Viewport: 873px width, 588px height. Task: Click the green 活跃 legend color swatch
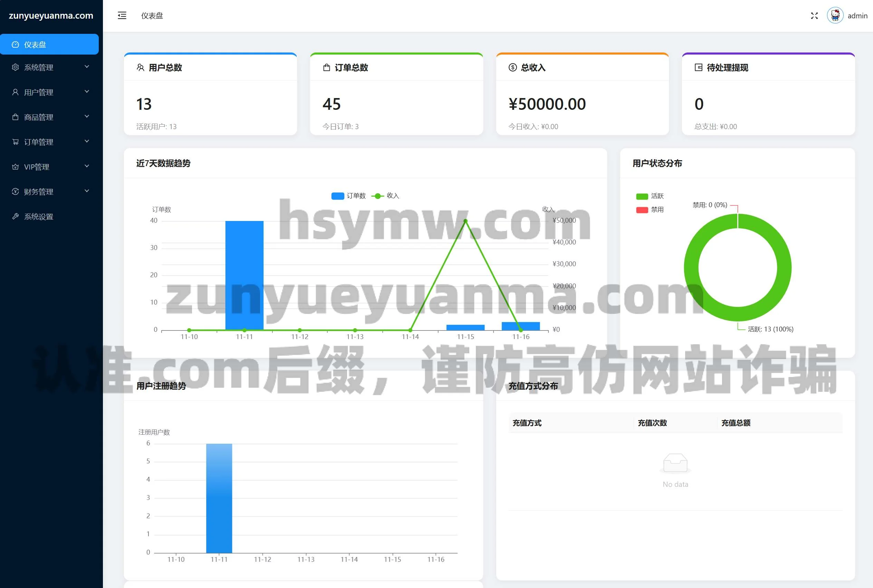(x=642, y=196)
